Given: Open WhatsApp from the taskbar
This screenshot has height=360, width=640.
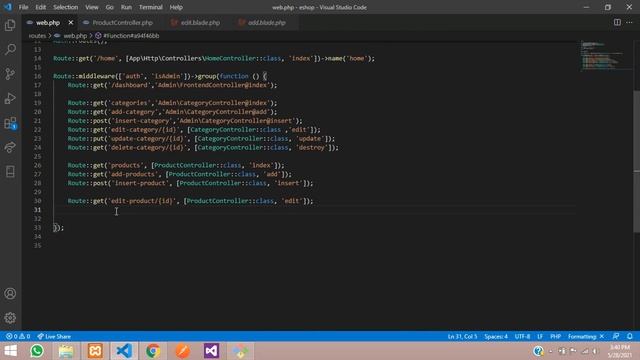Looking at the screenshot, I should 37,351.
